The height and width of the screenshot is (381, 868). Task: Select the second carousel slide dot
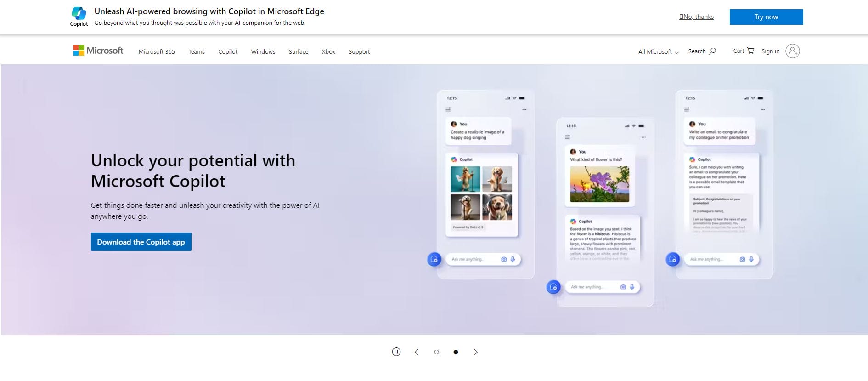456,352
